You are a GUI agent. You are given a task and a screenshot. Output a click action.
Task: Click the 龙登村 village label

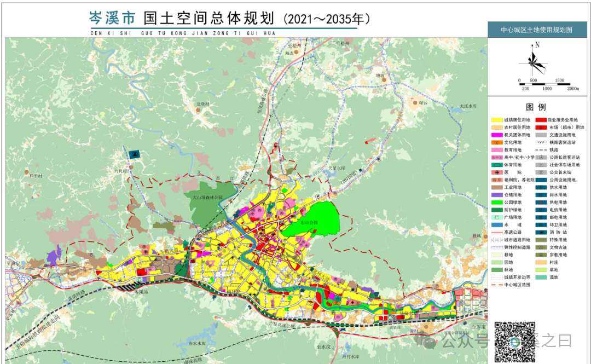point(202,104)
